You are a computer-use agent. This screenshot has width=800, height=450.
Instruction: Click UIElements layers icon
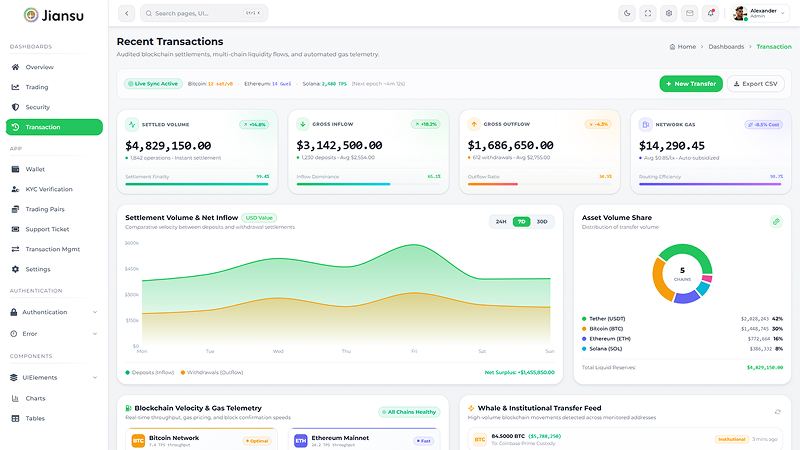[14, 378]
